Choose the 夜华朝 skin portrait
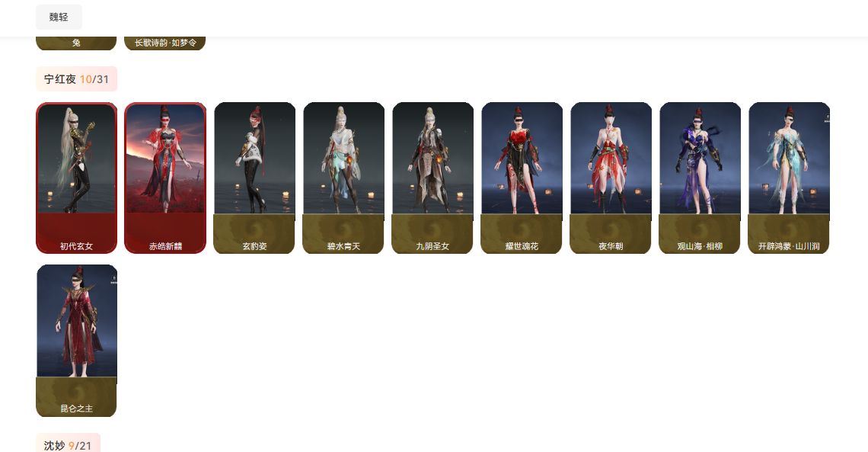This screenshot has height=452, width=868. click(611, 158)
